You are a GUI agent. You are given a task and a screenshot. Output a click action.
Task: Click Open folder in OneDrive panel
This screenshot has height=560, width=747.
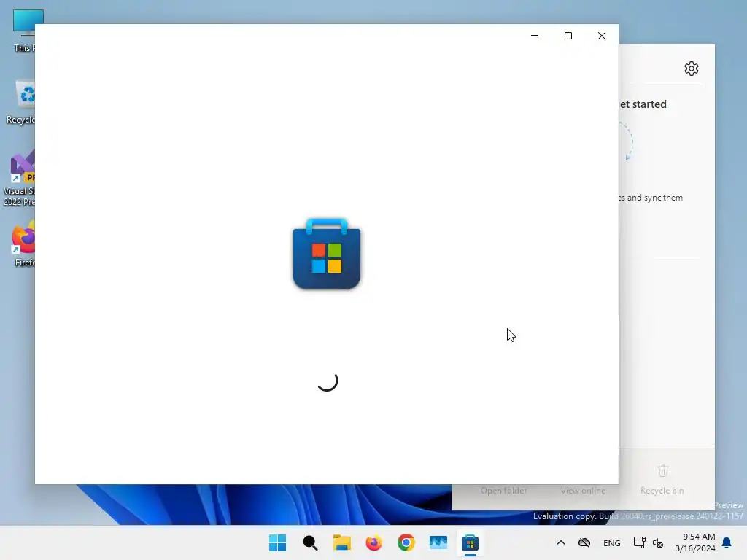[x=503, y=490]
